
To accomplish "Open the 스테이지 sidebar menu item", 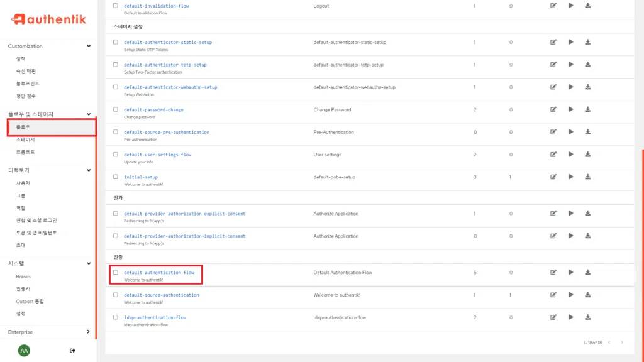I will [x=25, y=140].
